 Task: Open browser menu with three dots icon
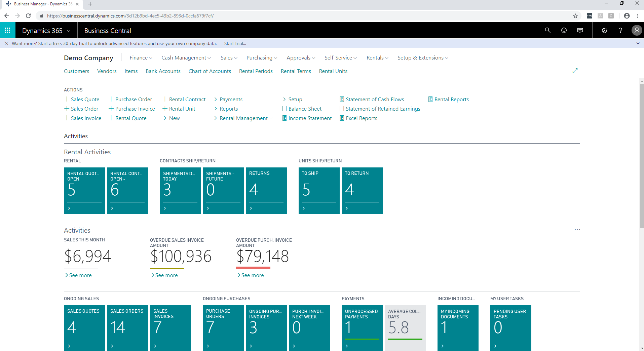pyautogui.click(x=638, y=16)
